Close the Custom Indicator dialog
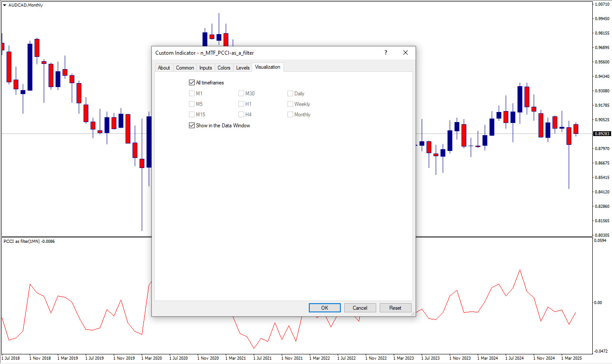Screen dimensions: 612x364 (x=405, y=52)
